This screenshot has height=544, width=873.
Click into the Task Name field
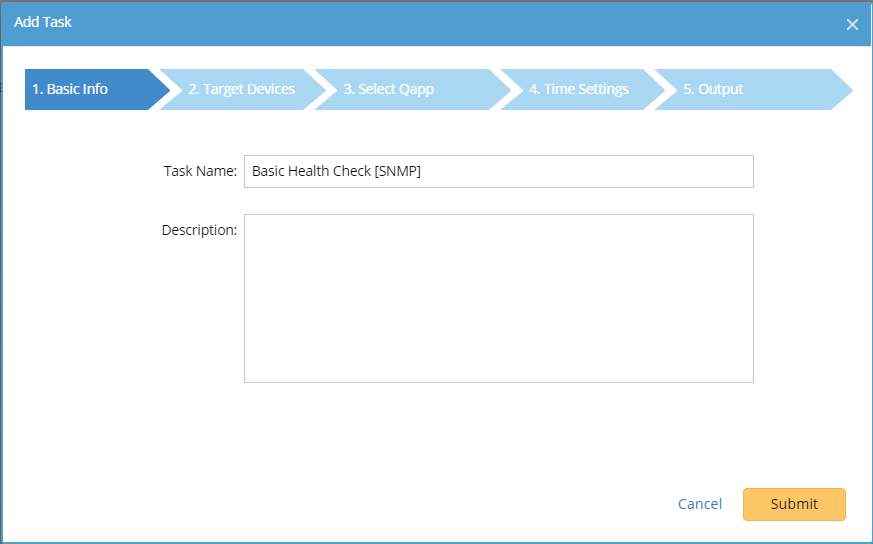click(x=498, y=171)
